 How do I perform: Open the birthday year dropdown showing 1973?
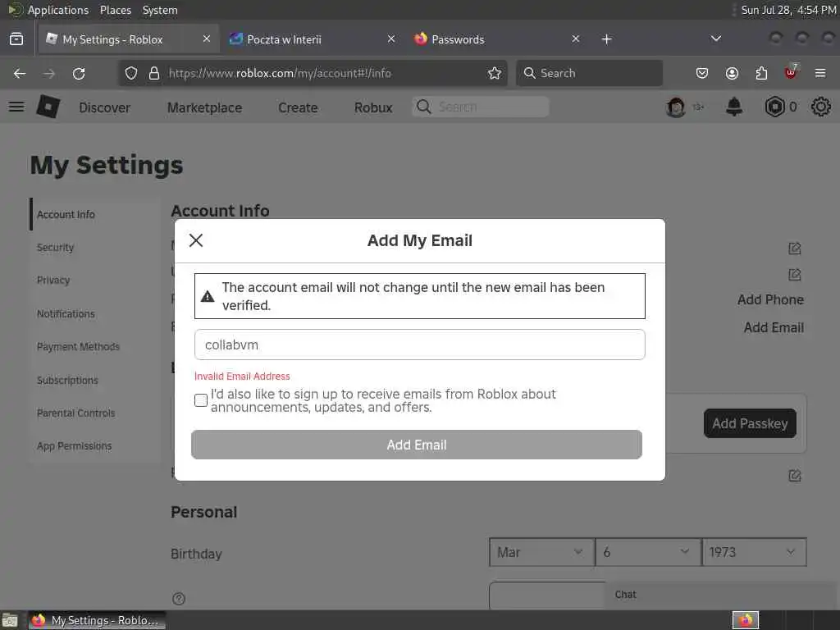(755, 552)
